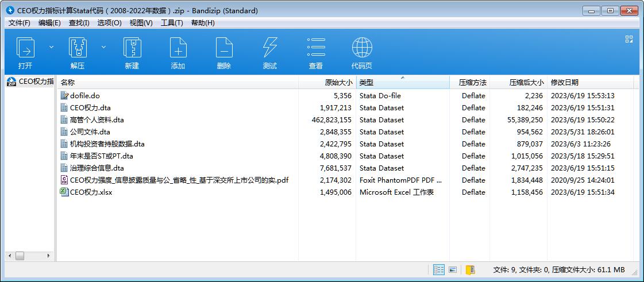Click the grid layout icon at toolbar right
This screenshot has width=644, height=282.
(x=629, y=39)
